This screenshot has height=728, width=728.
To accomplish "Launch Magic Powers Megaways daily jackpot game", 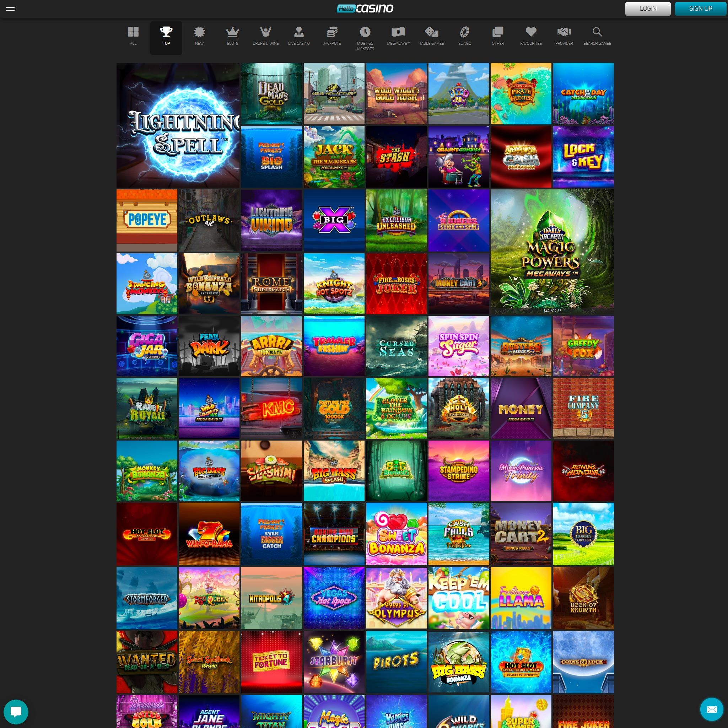I will click(x=552, y=252).
